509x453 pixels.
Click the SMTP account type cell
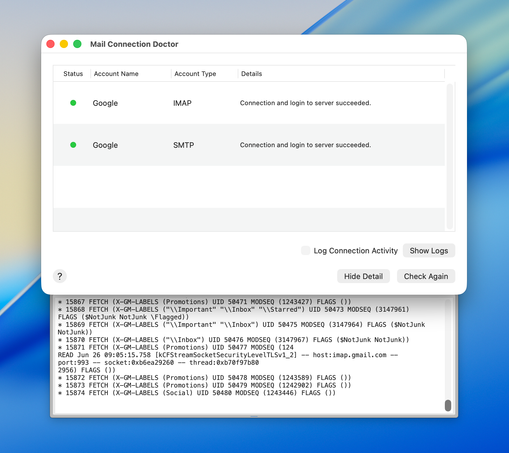coord(183,145)
